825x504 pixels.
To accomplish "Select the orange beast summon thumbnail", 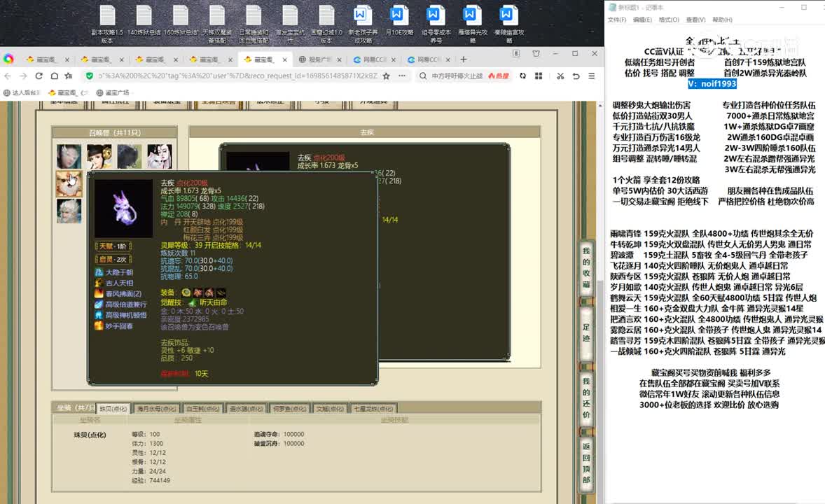I will (x=69, y=183).
